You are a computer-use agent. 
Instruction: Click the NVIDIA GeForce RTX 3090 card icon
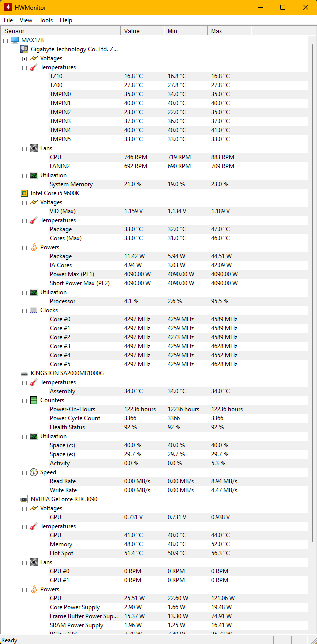(x=24, y=499)
